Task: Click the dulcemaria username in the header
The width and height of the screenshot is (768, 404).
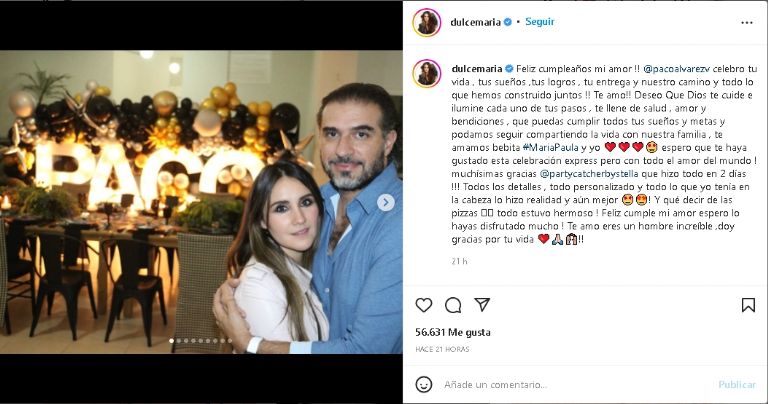Action: coord(475,22)
